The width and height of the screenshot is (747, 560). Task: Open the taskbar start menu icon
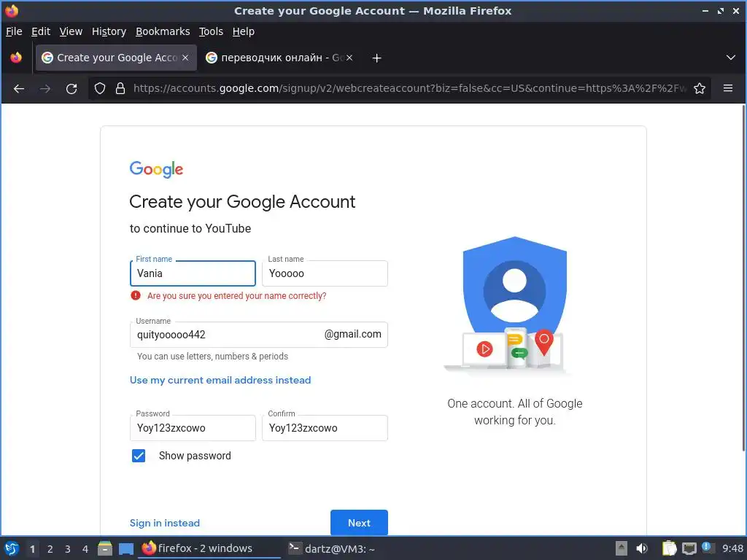coord(12,548)
